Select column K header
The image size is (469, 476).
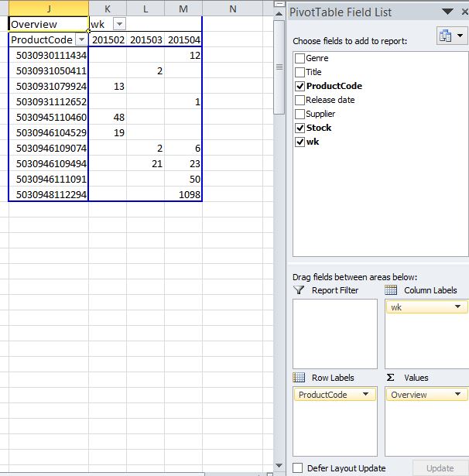point(108,9)
